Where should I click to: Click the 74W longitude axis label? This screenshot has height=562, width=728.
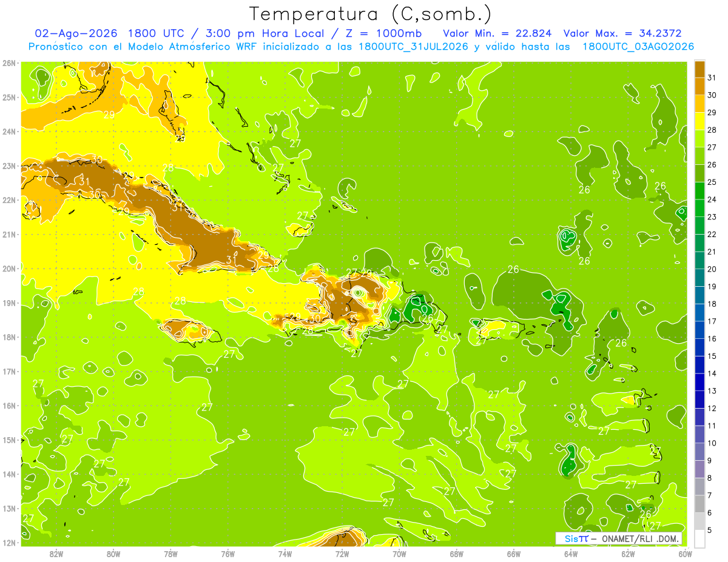pos(285,554)
